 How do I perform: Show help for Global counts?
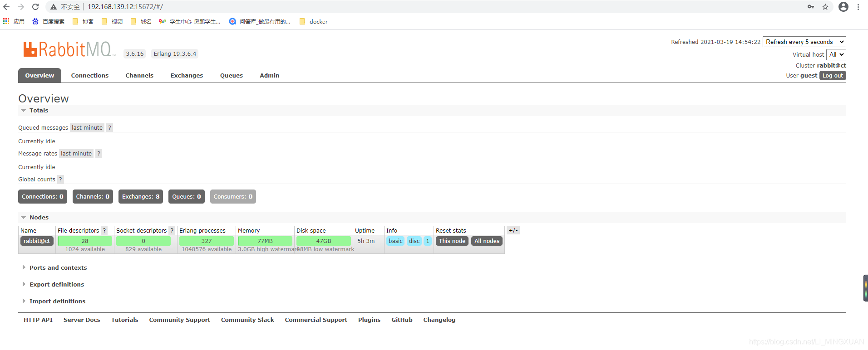(x=60, y=179)
